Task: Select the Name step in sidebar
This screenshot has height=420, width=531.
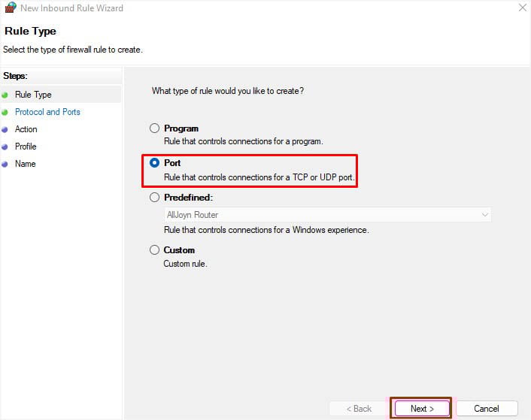Action: click(x=25, y=164)
